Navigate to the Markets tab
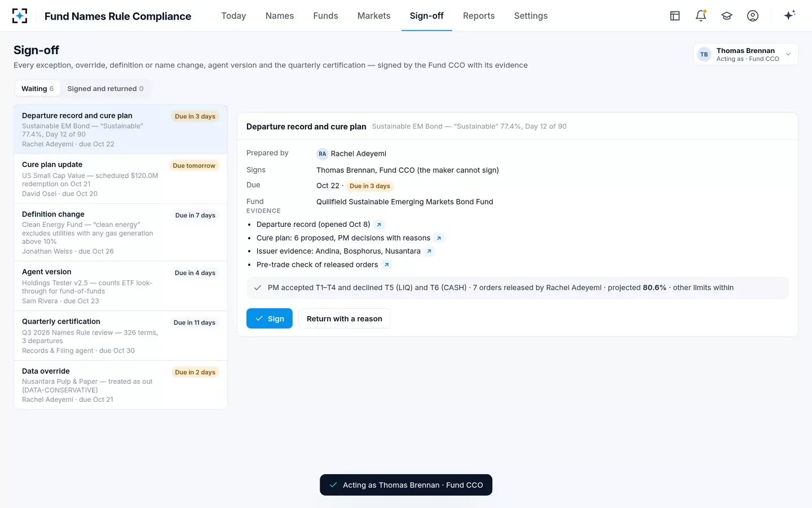The image size is (812, 508). click(x=374, y=16)
